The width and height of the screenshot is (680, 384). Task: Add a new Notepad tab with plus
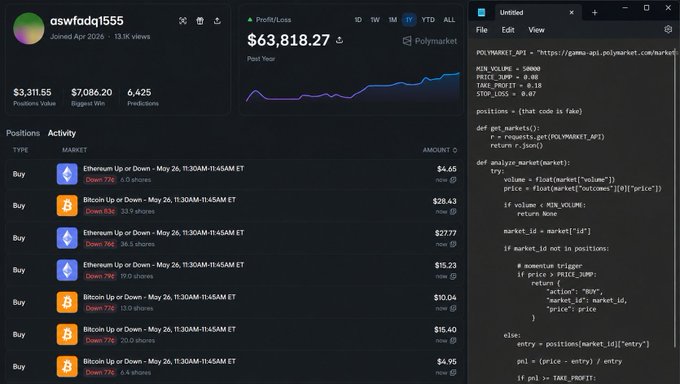point(595,13)
